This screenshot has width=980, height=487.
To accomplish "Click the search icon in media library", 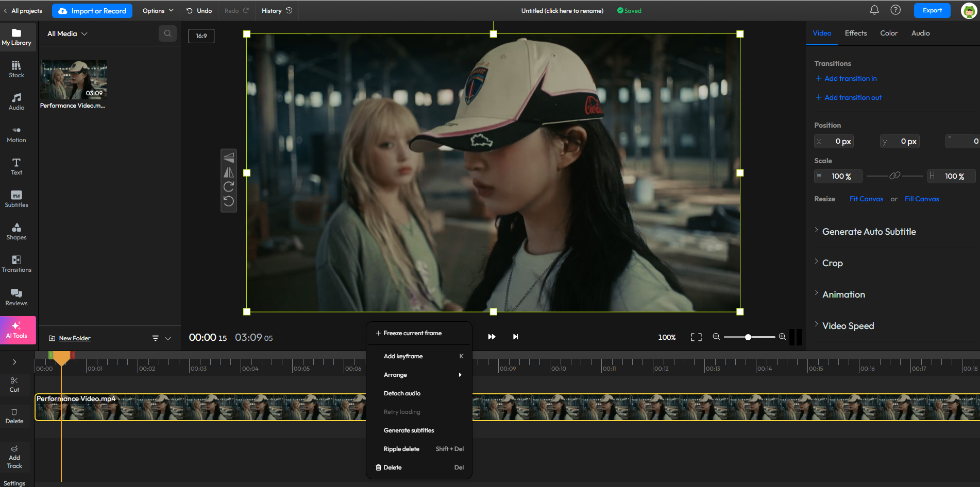I will point(167,34).
